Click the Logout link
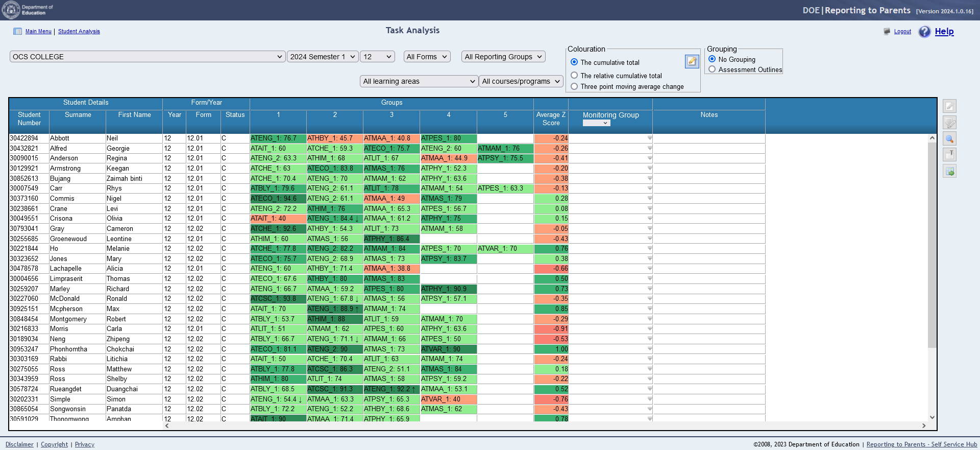 point(902,32)
